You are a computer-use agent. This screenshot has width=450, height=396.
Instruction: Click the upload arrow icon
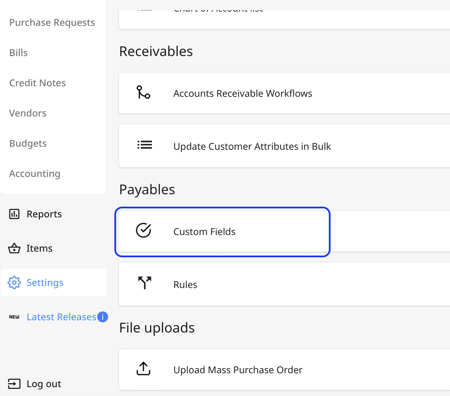143,369
